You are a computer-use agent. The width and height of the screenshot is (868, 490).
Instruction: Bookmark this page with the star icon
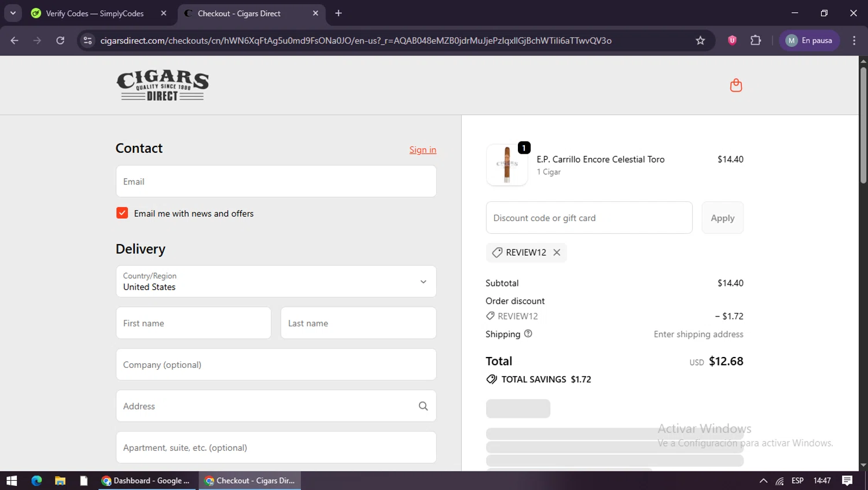[x=700, y=40]
